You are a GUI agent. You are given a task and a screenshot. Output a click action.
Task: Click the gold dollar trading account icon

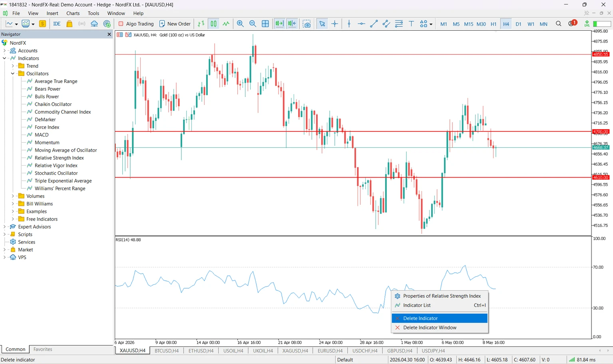(x=42, y=24)
